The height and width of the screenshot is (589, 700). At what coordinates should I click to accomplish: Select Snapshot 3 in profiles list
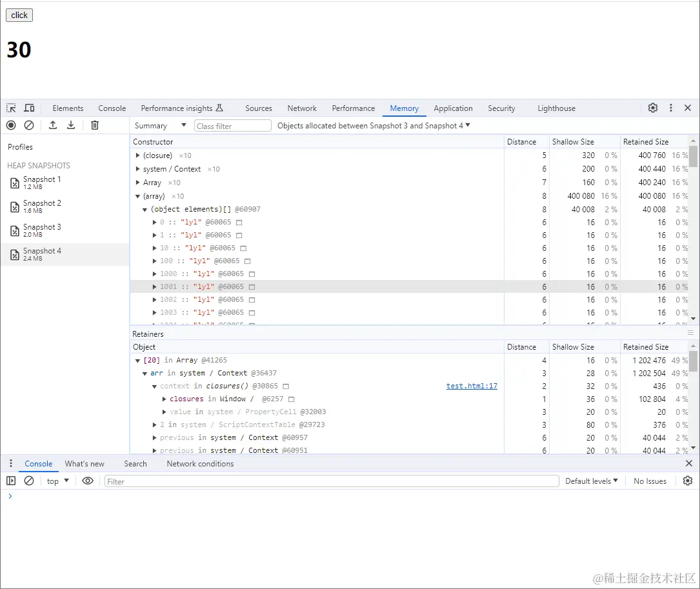(x=65, y=230)
